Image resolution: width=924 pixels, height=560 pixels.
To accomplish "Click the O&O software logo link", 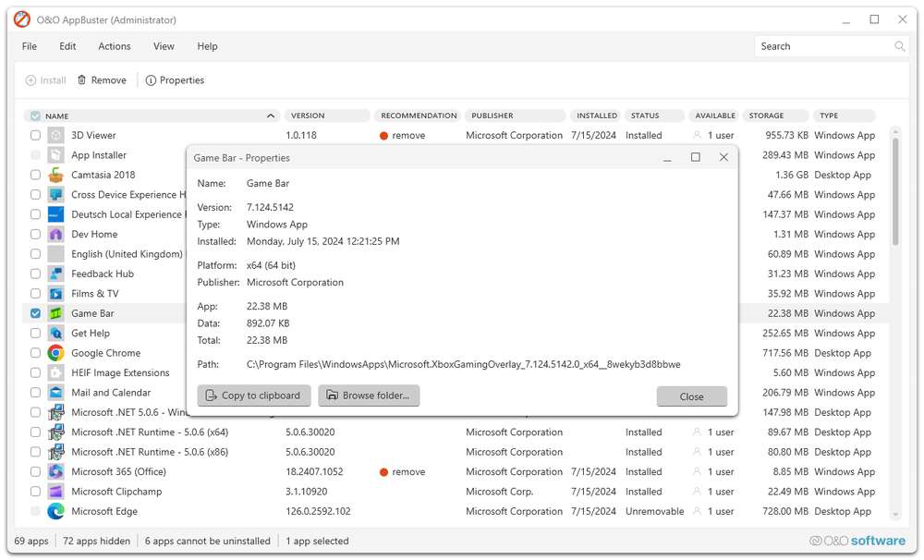I will (857, 541).
